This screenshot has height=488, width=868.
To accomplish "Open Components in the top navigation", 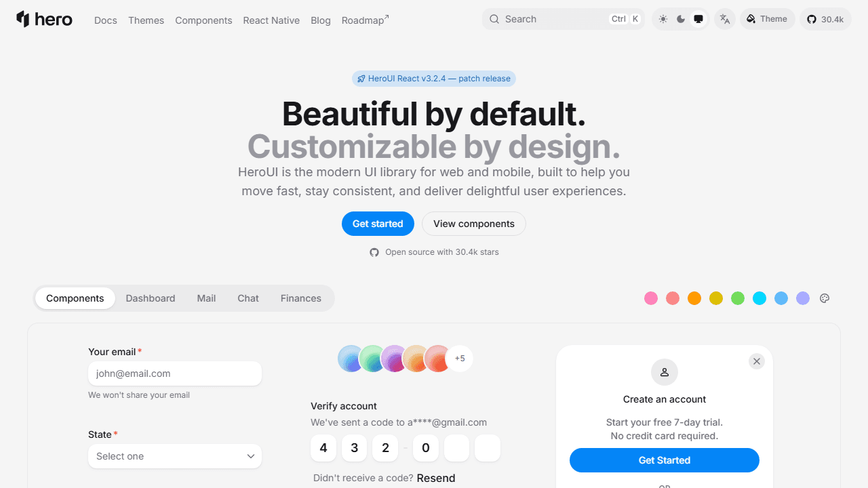I will pyautogui.click(x=203, y=20).
